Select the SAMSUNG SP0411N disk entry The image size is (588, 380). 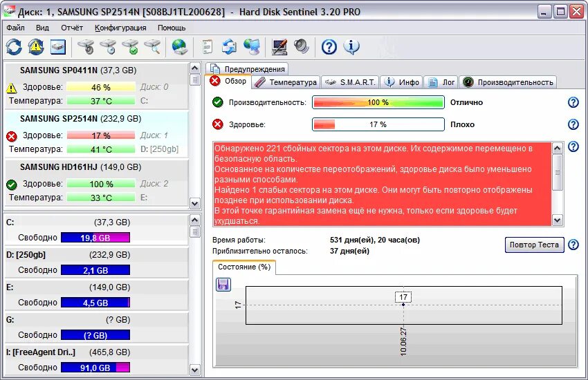click(x=96, y=86)
